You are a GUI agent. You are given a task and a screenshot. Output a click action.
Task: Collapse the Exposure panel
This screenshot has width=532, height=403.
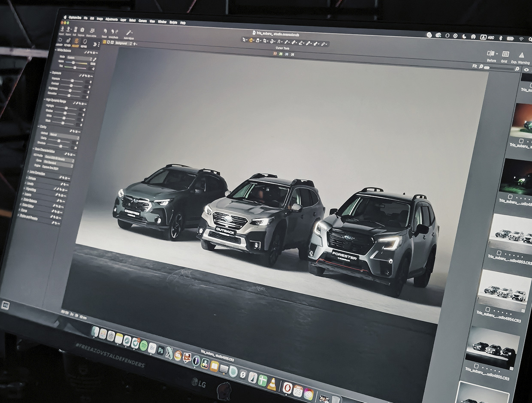pyautogui.click(x=51, y=73)
